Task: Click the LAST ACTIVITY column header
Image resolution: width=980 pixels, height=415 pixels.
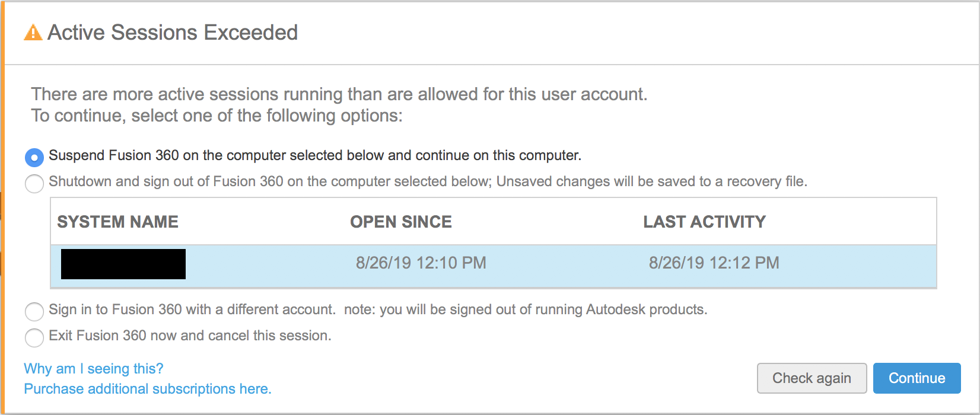Action: 704,222
